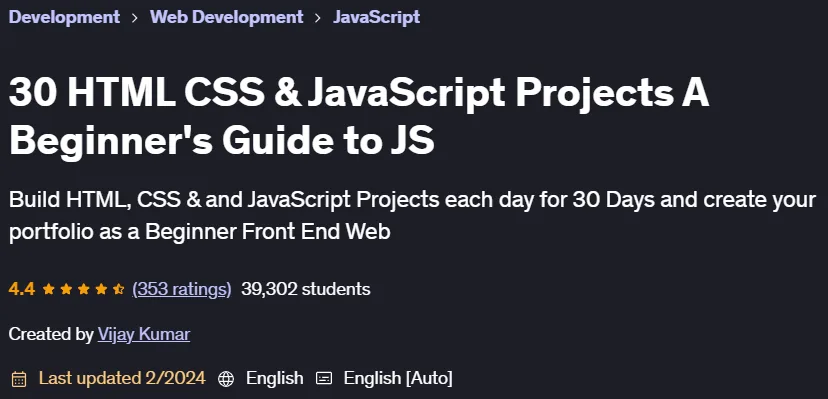Click the last updated badge icon
Viewport: 828px width, 399px height.
point(19,378)
